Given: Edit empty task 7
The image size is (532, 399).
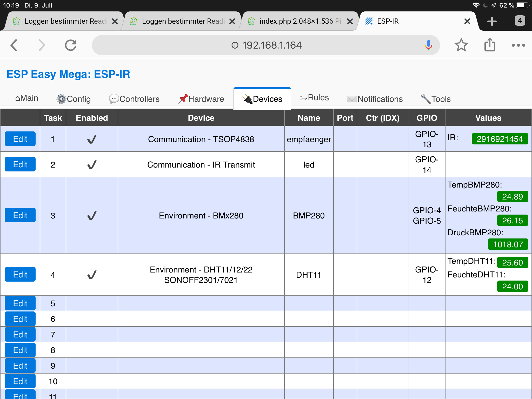Looking at the screenshot, I should tap(20, 335).
